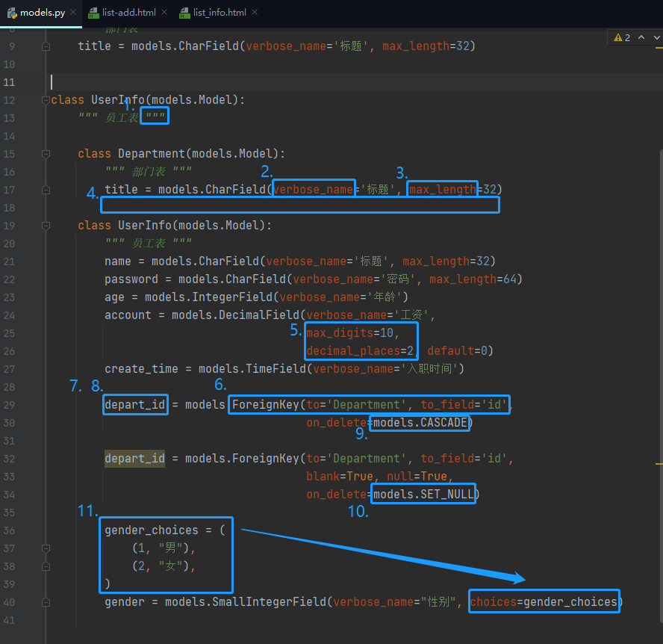Click line number 11 in the gutter
Viewport: 663px width, 644px height.
pyautogui.click(x=9, y=82)
